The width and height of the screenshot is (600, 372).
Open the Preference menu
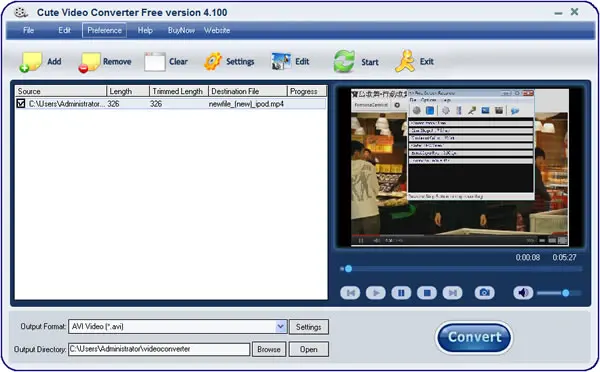pos(104,30)
